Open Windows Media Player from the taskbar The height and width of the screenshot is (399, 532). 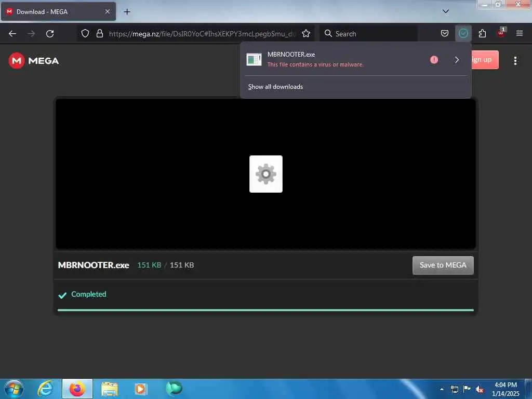click(x=141, y=389)
